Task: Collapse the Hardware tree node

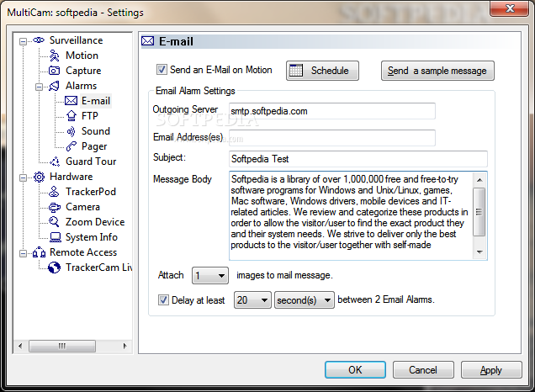Action: coord(24,177)
